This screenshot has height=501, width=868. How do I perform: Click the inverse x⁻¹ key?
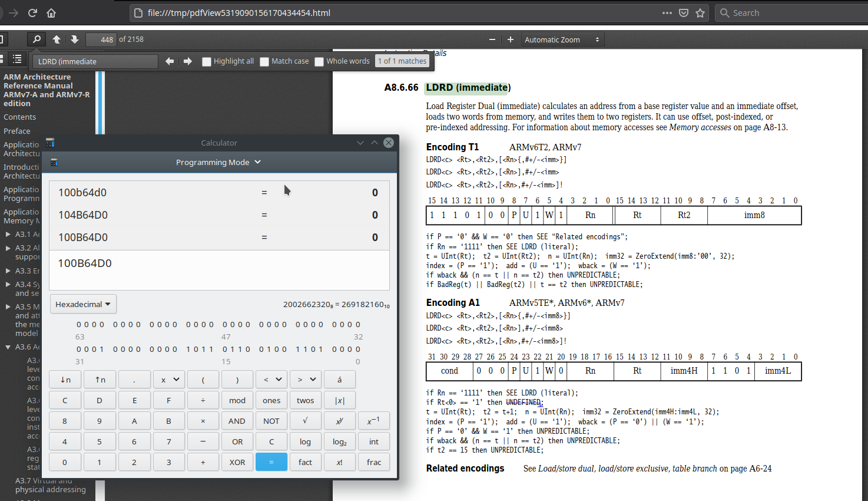pos(374,421)
